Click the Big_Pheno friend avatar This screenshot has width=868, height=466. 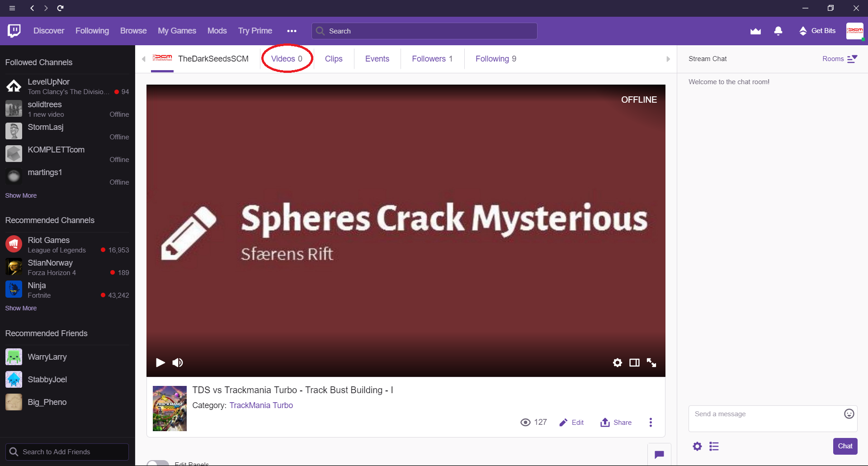tap(14, 402)
